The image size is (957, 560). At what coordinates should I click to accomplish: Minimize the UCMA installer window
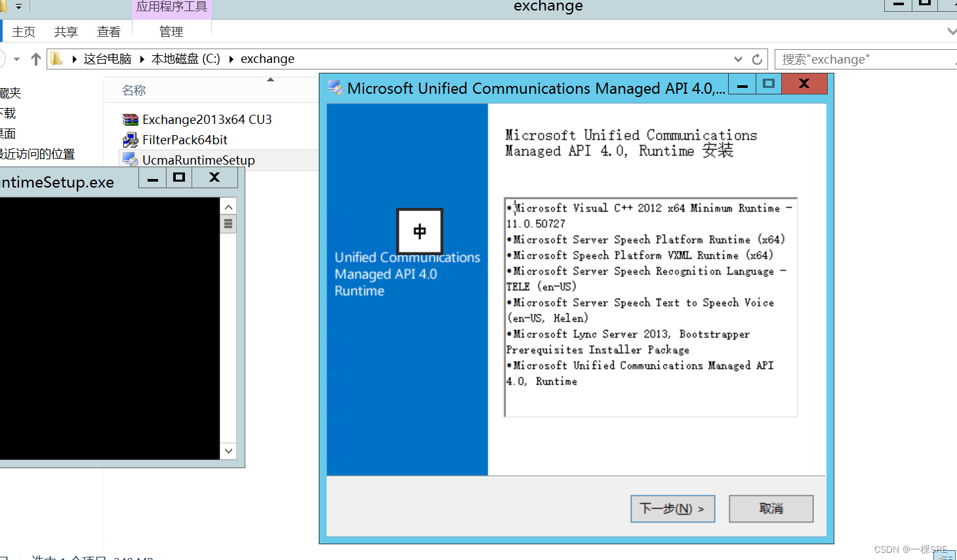click(x=743, y=85)
